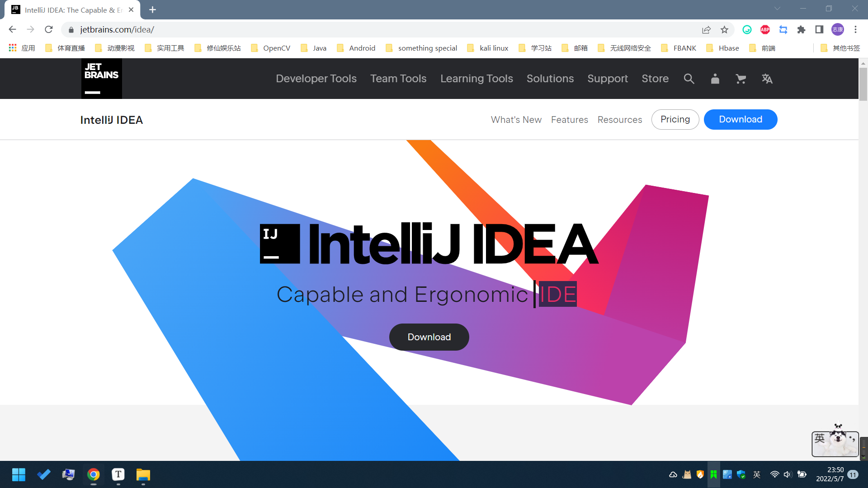Open Chrome three-dot menu
The height and width of the screenshot is (488, 868).
(855, 29)
